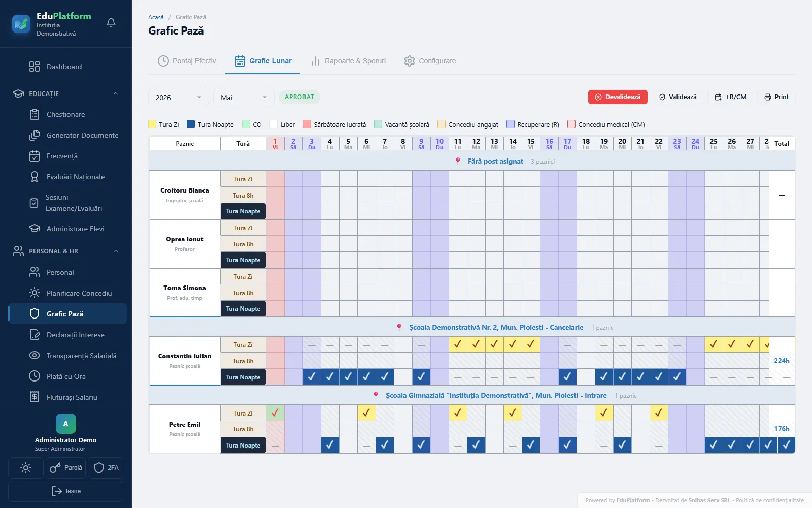This screenshot has width=812, height=508.
Task: Click Ieșire to log out
Action: 66,491
